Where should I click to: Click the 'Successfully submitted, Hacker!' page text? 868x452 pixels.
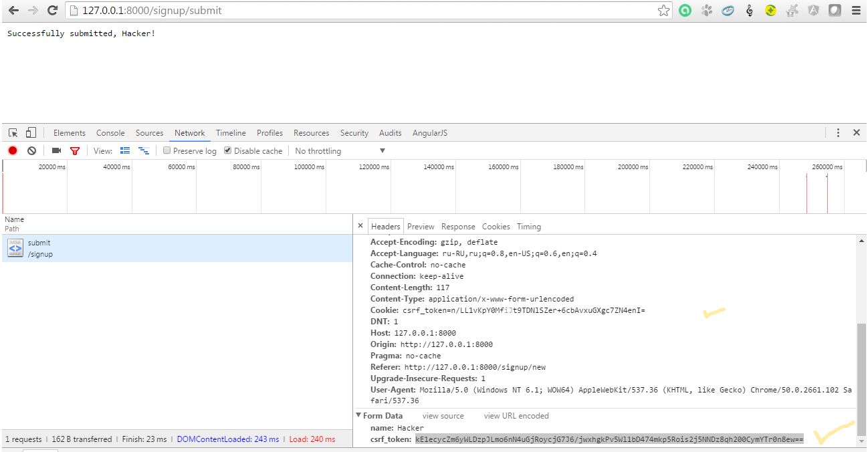tap(81, 33)
